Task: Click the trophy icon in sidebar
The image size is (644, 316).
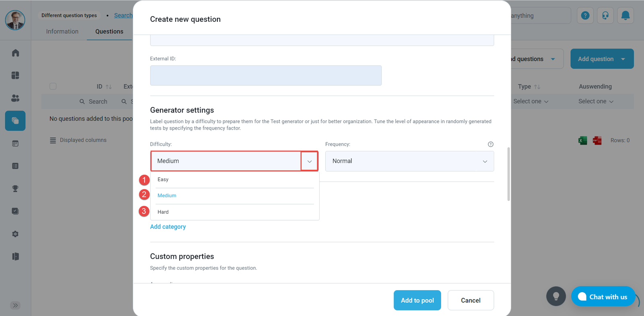Action: (15, 188)
